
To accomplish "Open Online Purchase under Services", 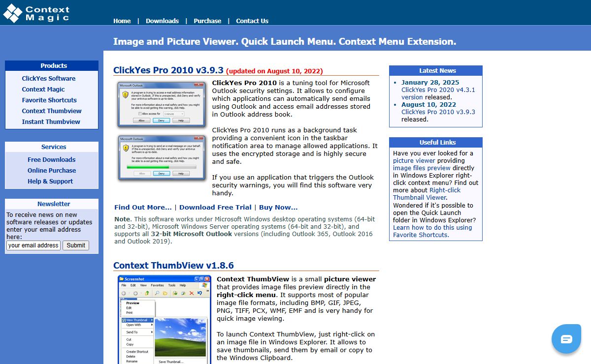I will pos(52,170).
